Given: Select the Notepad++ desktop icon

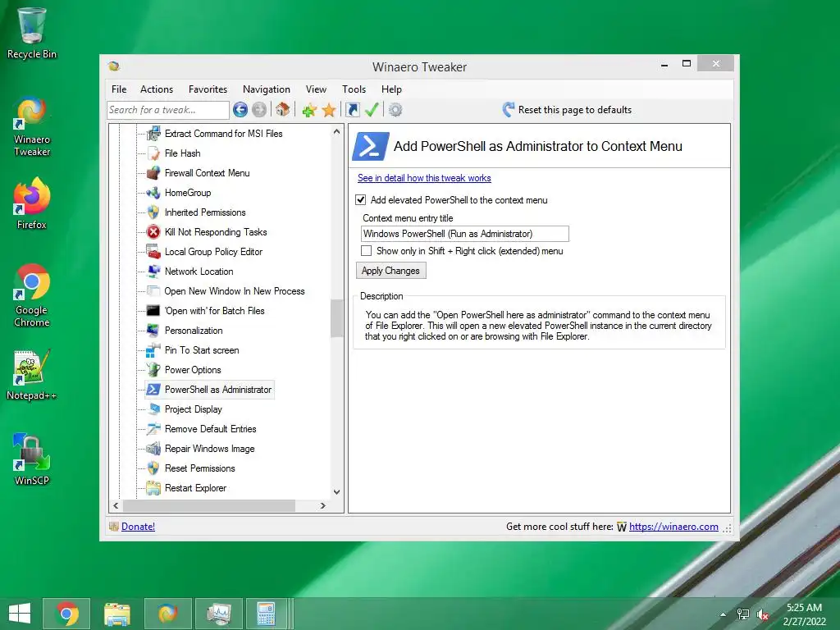Looking at the screenshot, I should click(x=32, y=375).
